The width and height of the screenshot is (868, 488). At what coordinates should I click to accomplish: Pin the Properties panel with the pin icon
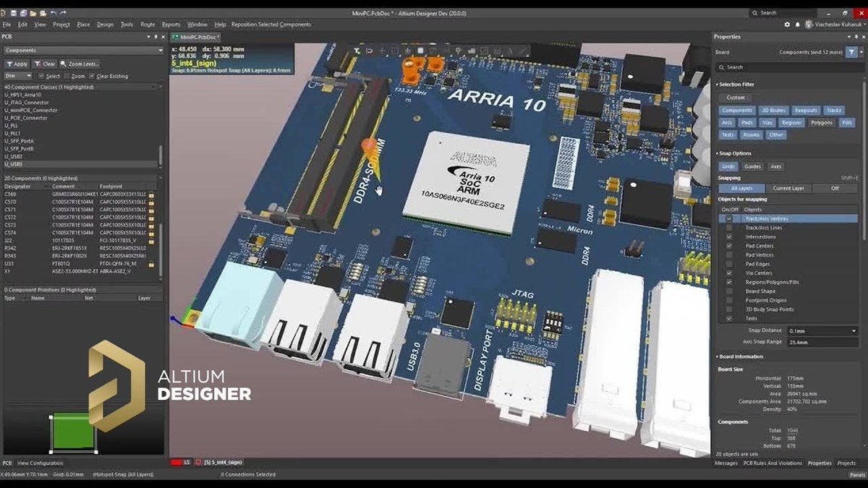pos(856,37)
